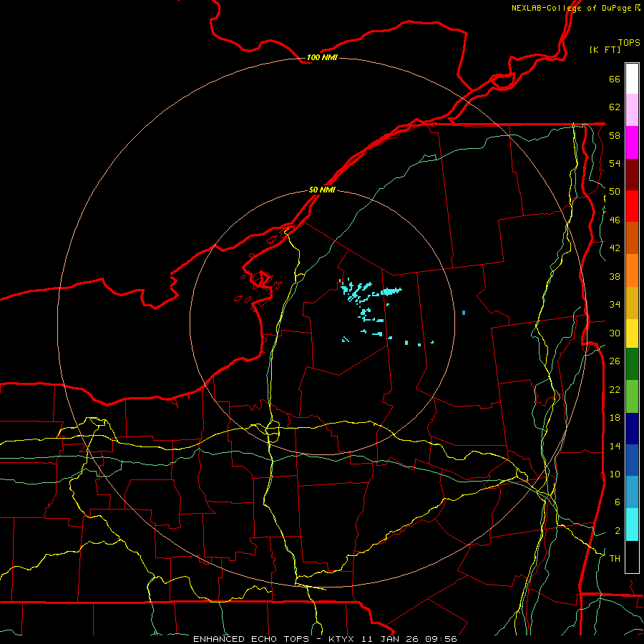
Task: Click the 46 legend value
Action: point(615,220)
